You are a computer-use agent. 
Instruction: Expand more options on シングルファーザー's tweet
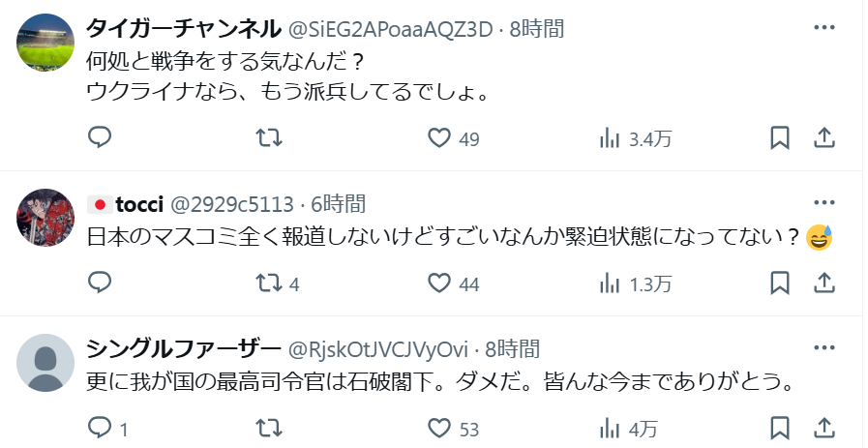tap(824, 347)
